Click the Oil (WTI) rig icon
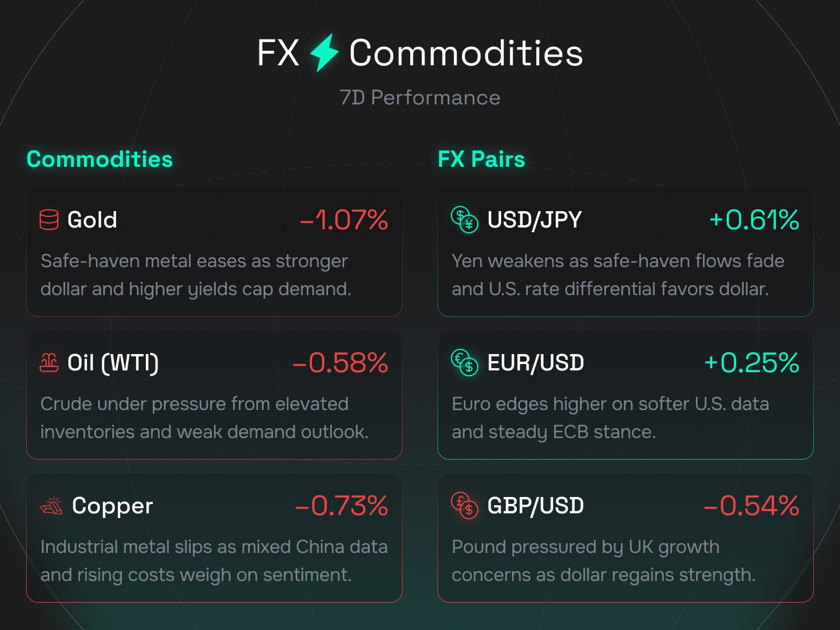This screenshot has width=840, height=630. (x=49, y=363)
